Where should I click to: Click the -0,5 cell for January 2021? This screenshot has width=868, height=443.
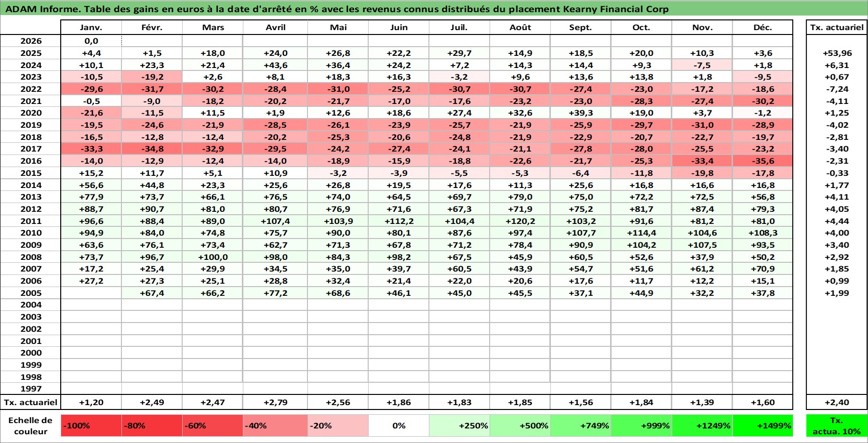(91, 101)
